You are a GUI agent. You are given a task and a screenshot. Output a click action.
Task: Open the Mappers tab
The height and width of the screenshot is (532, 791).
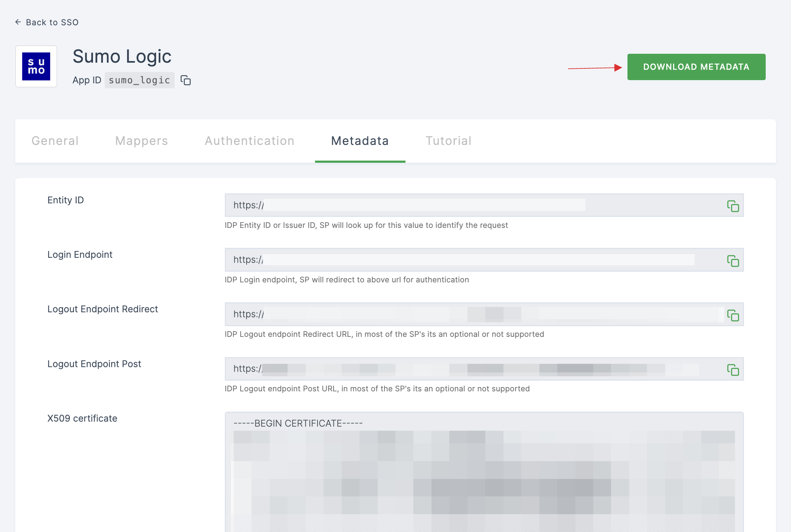click(x=142, y=141)
